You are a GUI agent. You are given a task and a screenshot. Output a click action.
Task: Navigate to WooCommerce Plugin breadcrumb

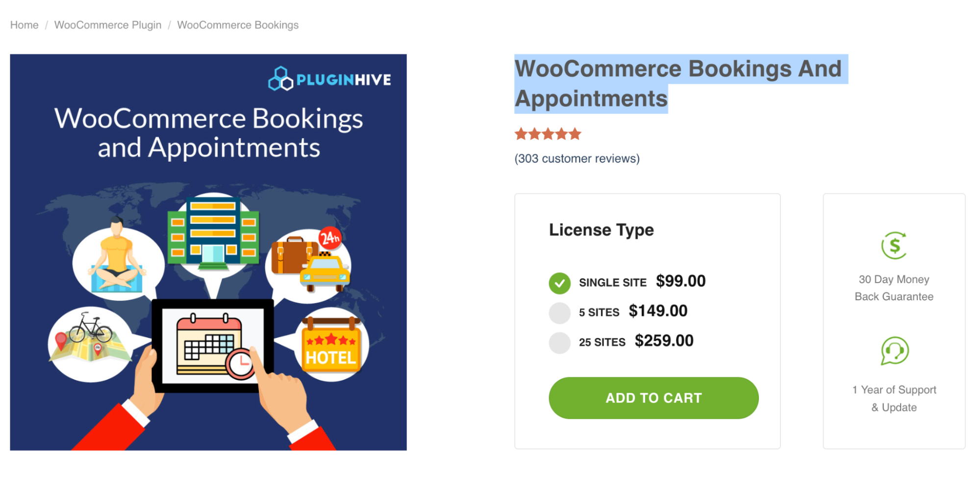click(107, 24)
